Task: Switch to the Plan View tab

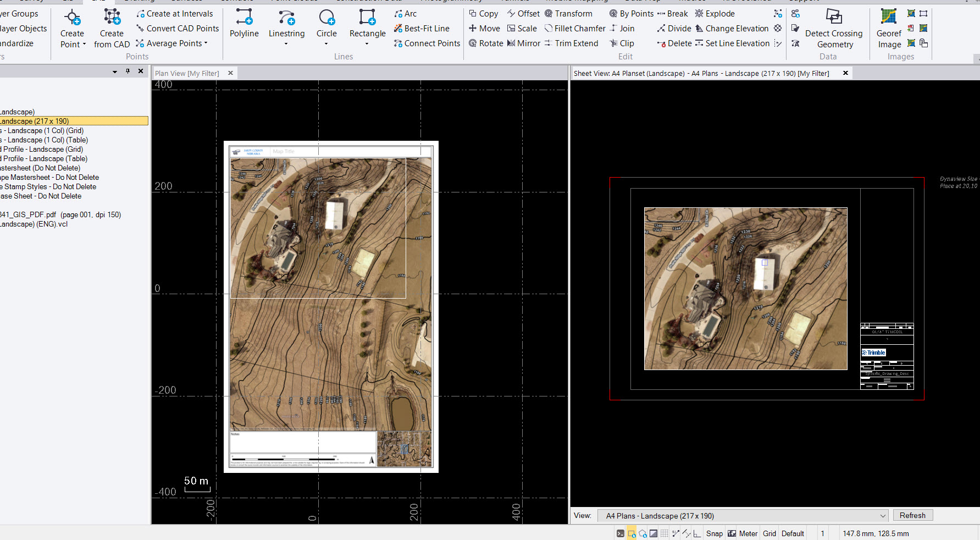Action: [187, 73]
